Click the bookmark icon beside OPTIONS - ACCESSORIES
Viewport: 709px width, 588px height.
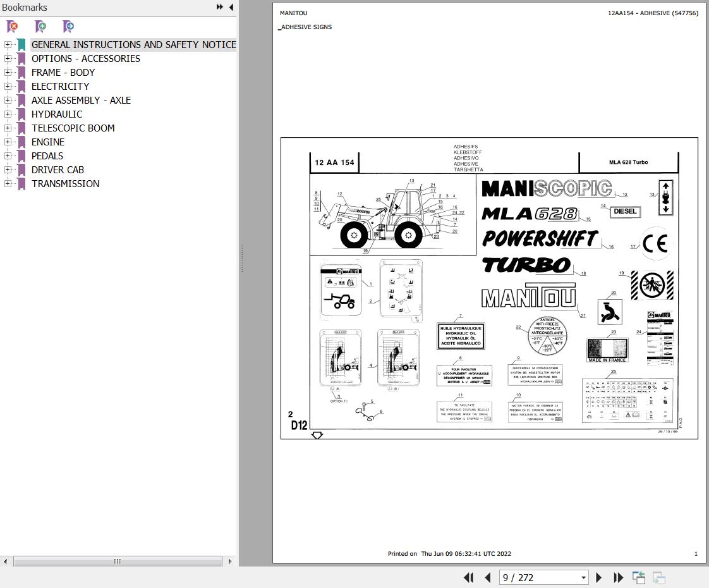point(21,59)
